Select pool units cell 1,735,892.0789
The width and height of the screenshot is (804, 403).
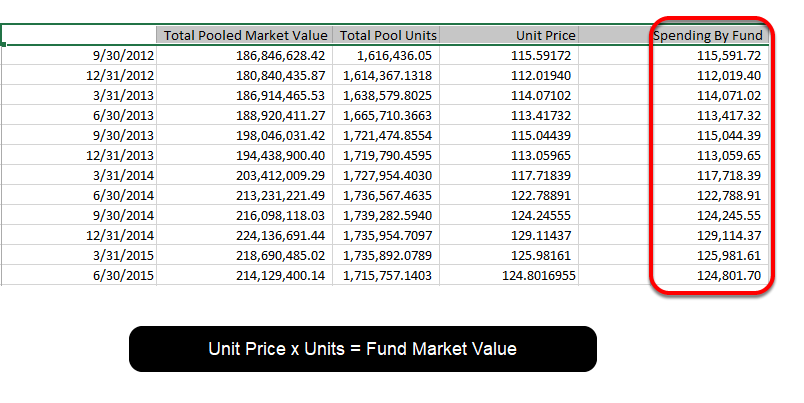[x=386, y=255]
